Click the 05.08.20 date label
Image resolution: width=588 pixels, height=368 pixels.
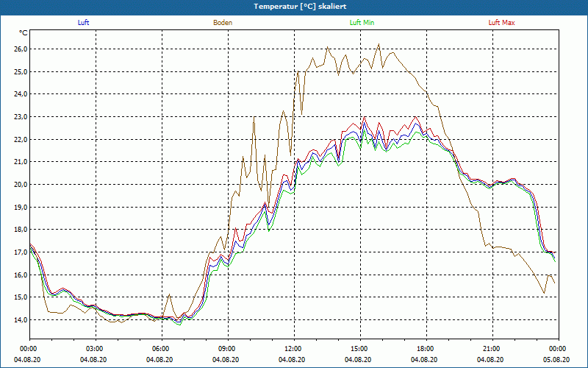coord(556,359)
